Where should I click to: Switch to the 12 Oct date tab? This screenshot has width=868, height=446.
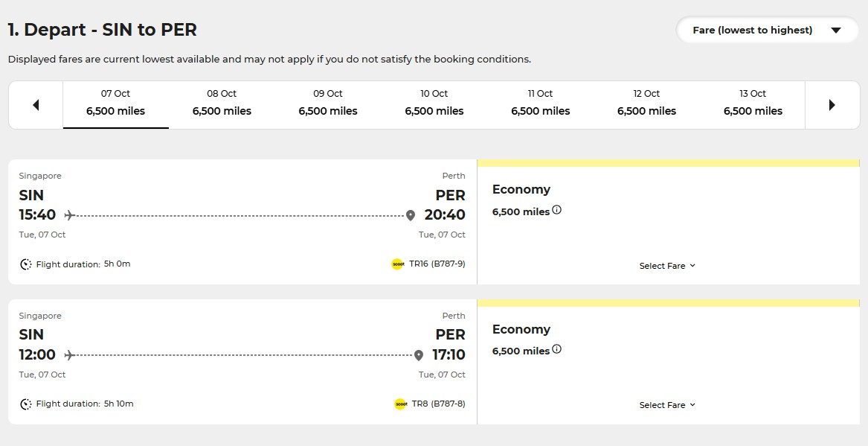click(646, 103)
